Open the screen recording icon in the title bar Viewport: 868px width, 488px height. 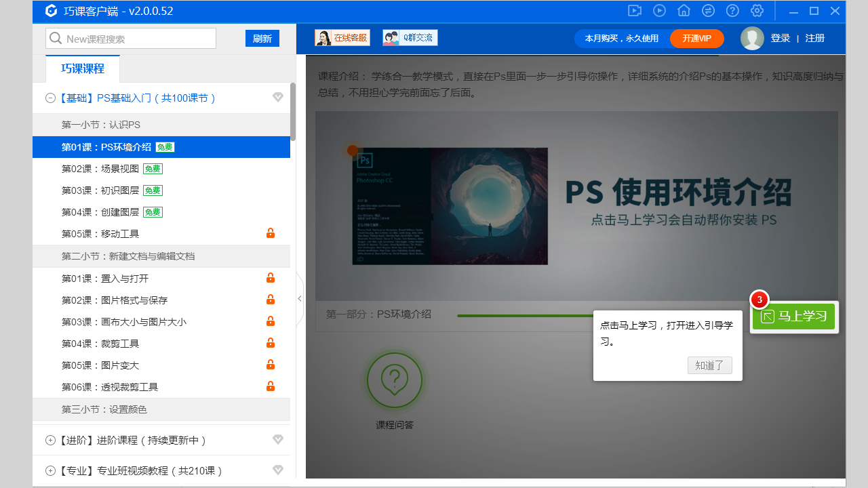pyautogui.click(x=634, y=11)
